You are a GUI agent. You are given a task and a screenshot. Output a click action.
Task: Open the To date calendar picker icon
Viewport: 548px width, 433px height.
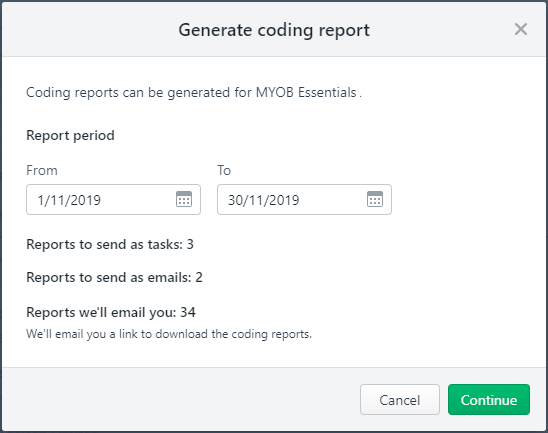click(x=375, y=199)
